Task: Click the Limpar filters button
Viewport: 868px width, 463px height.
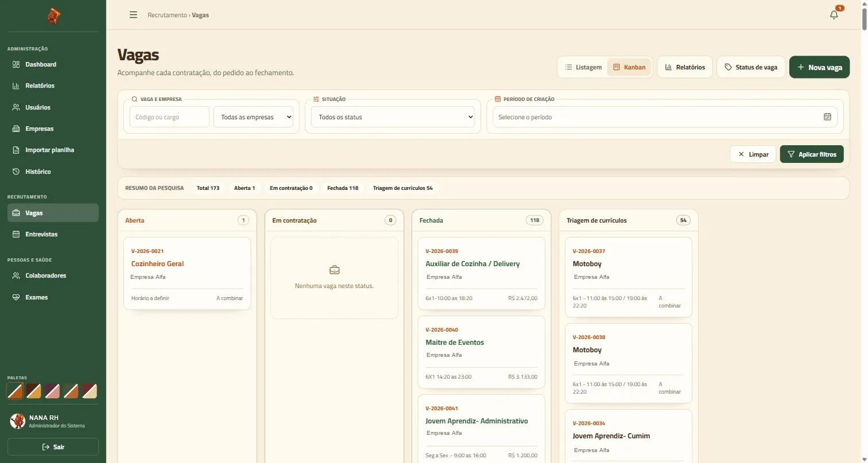Action: click(x=753, y=154)
